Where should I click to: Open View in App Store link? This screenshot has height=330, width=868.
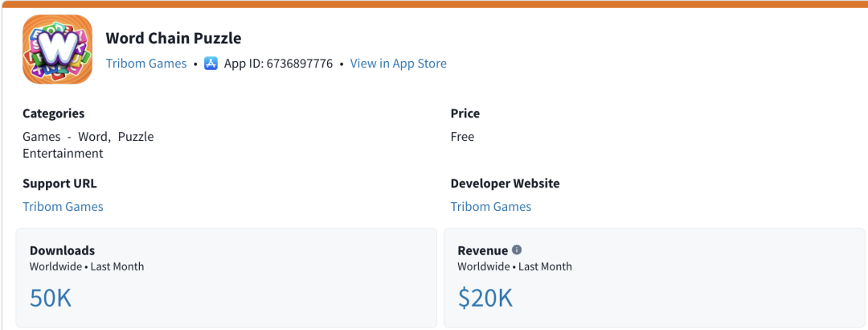click(398, 64)
